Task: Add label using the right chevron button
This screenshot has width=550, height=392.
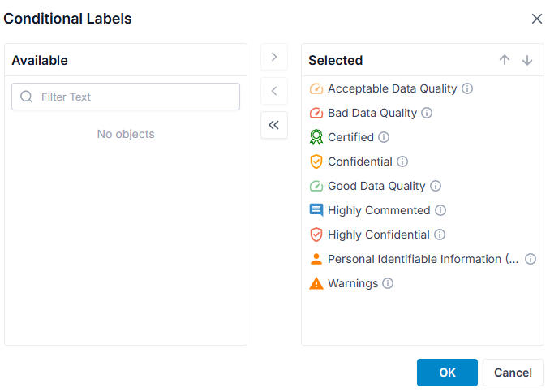Action: [274, 57]
